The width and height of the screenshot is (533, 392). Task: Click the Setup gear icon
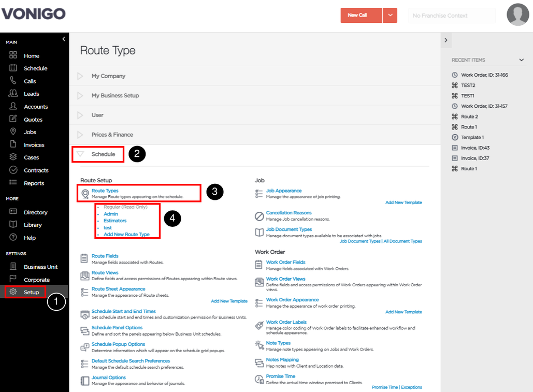(13, 292)
